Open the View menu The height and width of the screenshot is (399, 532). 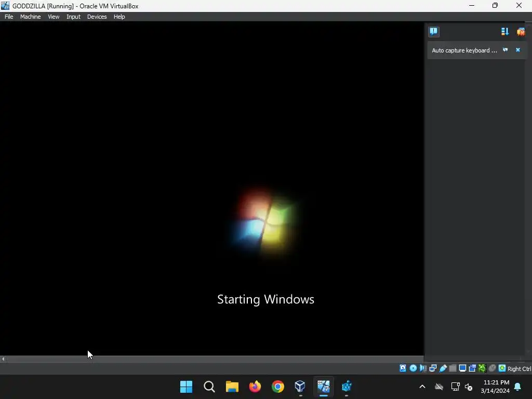54,17
